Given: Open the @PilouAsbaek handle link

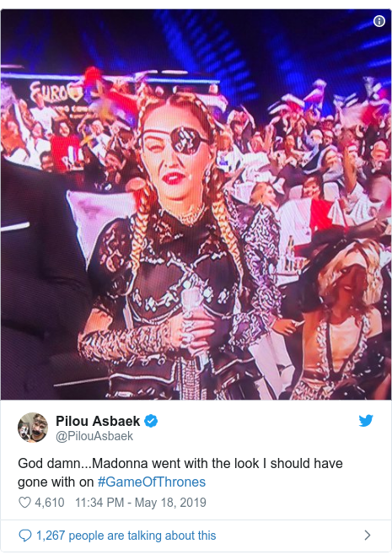Looking at the screenshot, I should click(x=94, y=436).
